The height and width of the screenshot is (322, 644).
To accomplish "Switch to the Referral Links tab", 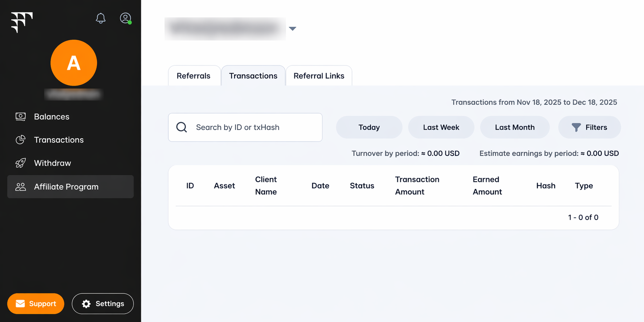I will coord(319,76).
